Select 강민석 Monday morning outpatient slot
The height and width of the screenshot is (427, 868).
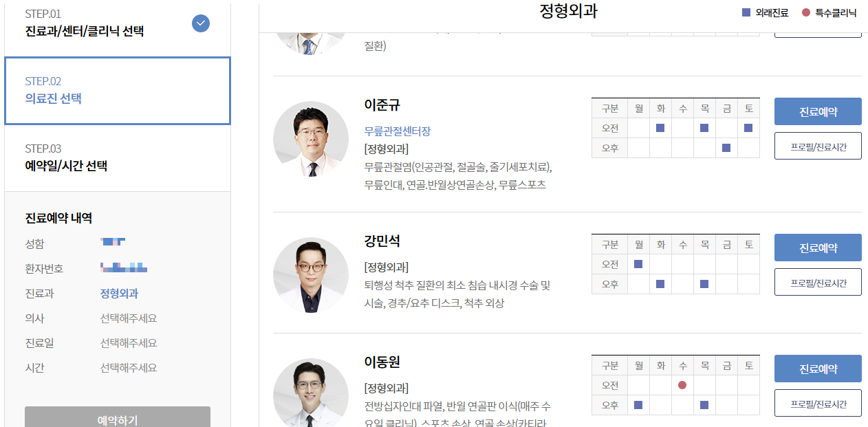pos(638,264)
